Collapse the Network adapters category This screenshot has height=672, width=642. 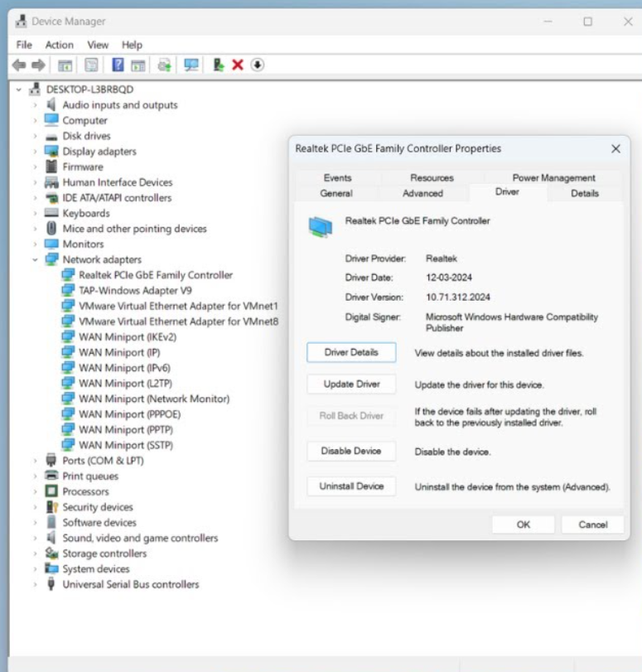(x=35, y=259)
